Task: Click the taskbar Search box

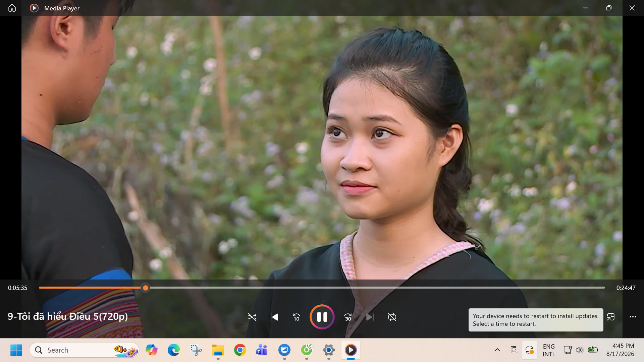Action: point(84,350)
